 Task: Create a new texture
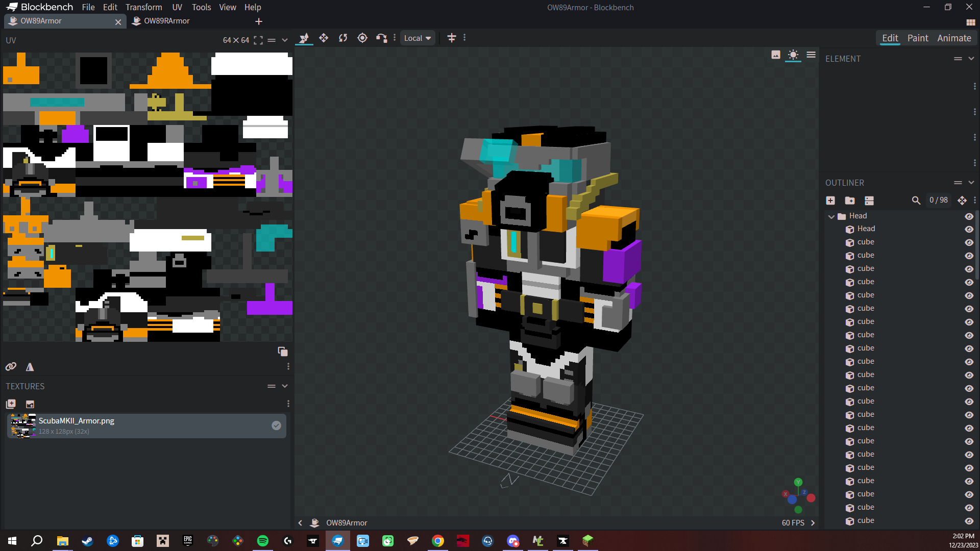tap(30, 404)
